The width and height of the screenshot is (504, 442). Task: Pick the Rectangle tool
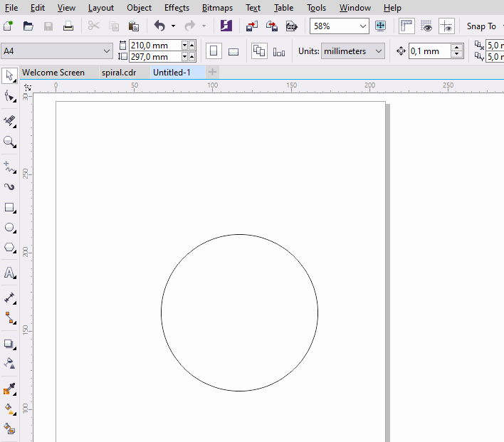9,208
